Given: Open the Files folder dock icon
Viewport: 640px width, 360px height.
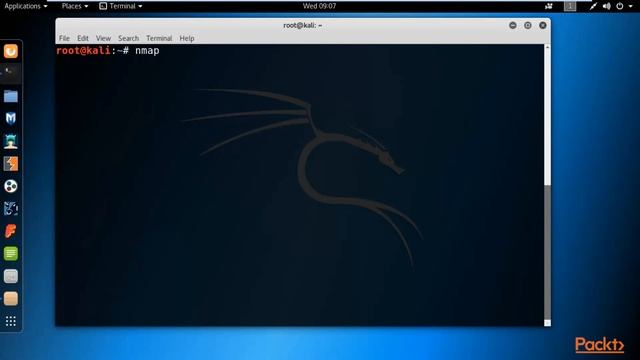Looking at the screenshot, I should click(x=11, y=96).
